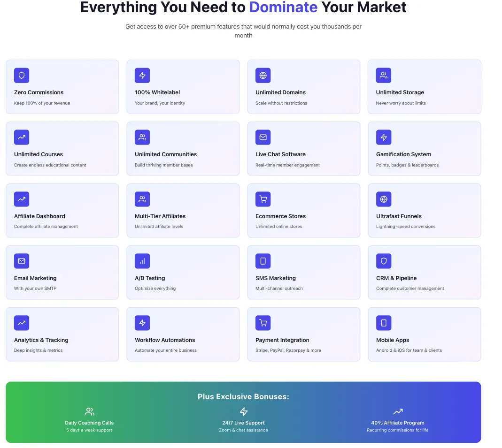502x448 pixels.
Task: Click 'Recurring commissions for life' text
Action: pos(398,430)
